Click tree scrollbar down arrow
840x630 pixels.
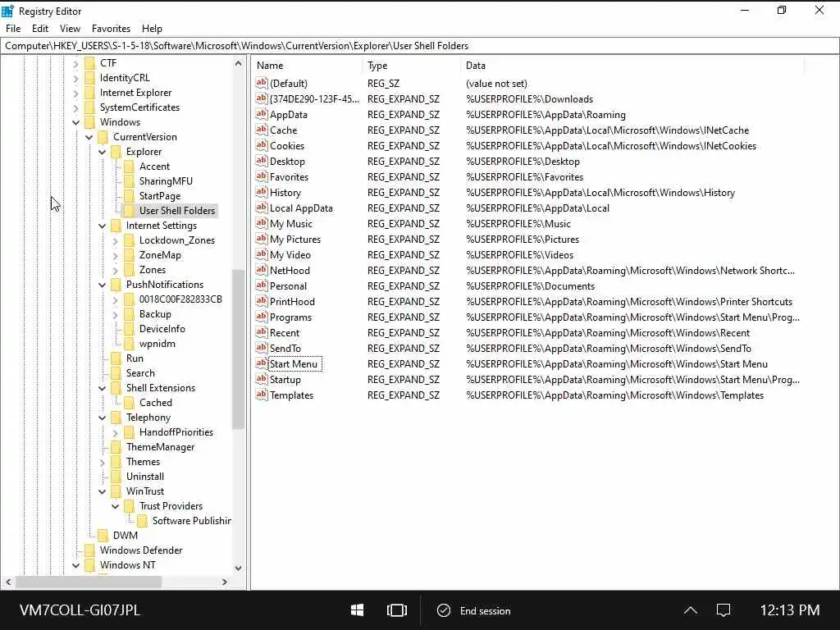[x=239, y=568]
